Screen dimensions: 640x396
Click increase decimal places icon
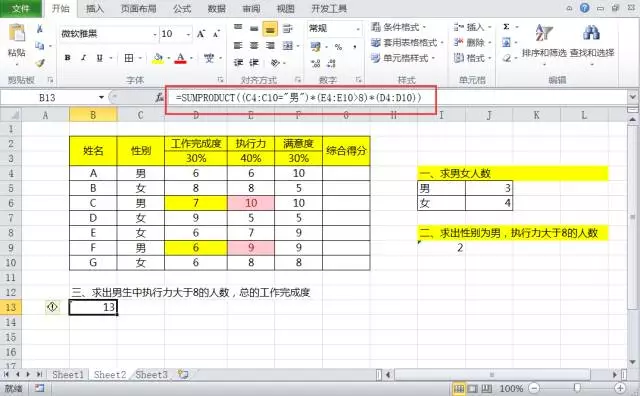(316, 63)
